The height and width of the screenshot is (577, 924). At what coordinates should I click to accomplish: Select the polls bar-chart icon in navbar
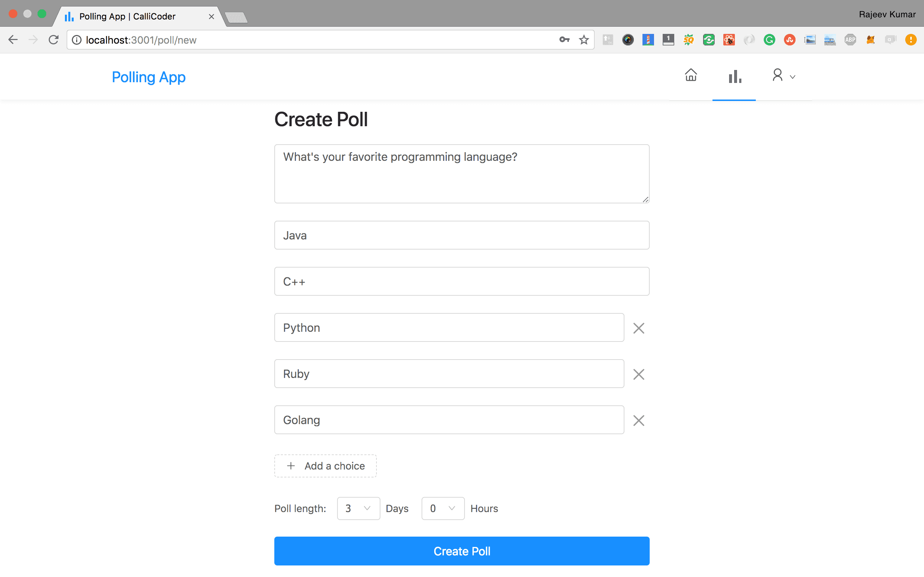click(734, 76)
